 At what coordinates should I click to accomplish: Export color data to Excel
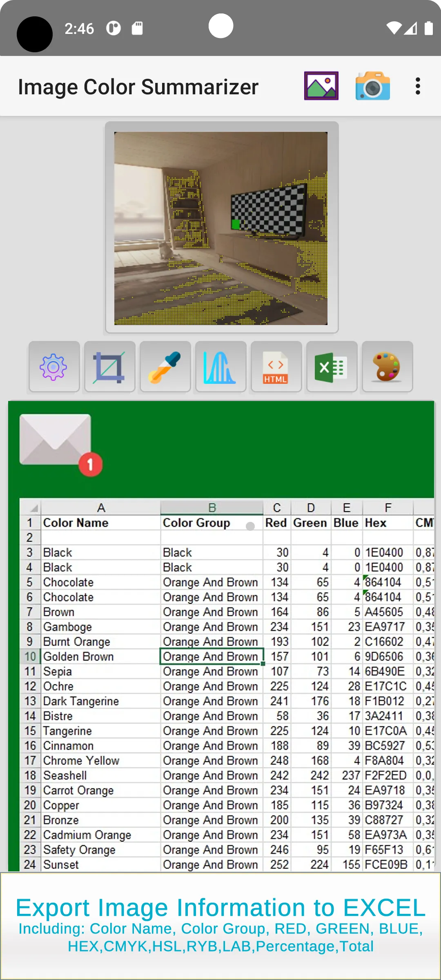click(x=332, y=367)
